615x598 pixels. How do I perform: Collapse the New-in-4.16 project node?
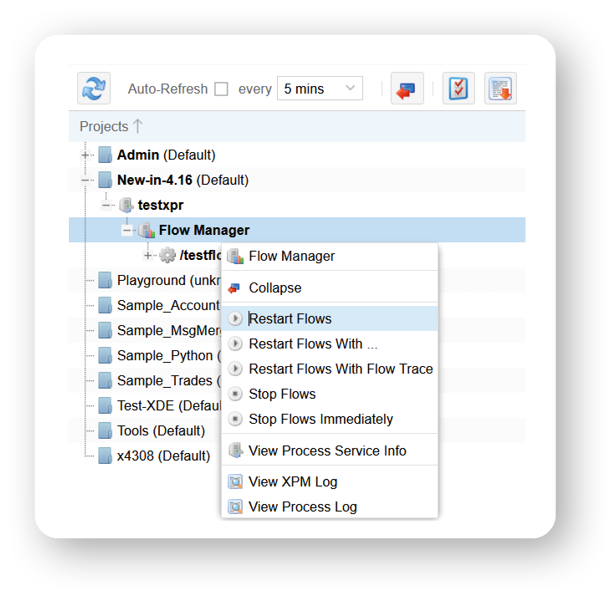pos(85,180)
